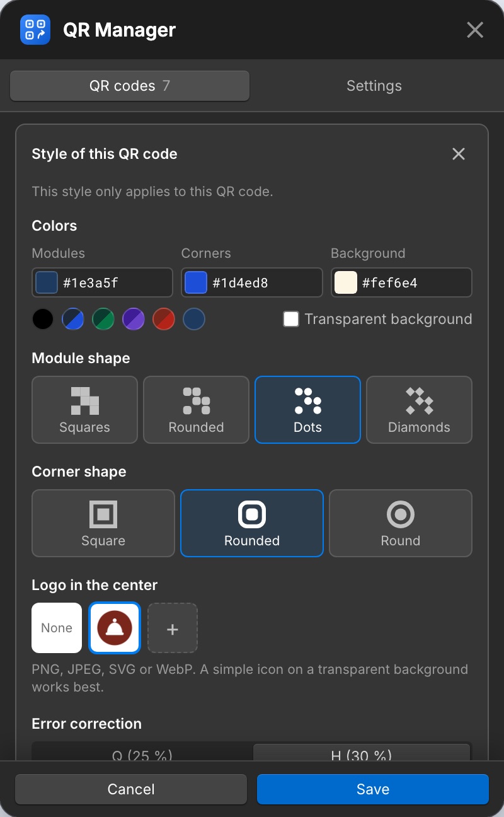Image resolution: width=504 pixels, height=817 pixels.
Task: Click the PNG, JPEG, SVG or WebP hint text
Action: [250, 678]
